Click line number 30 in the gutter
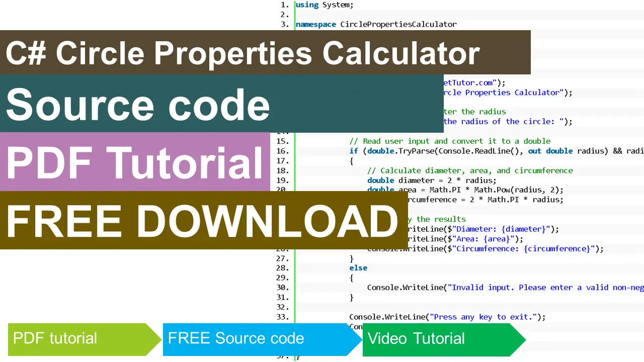Screen dimensions: 644x362 [x=282, y=288]
